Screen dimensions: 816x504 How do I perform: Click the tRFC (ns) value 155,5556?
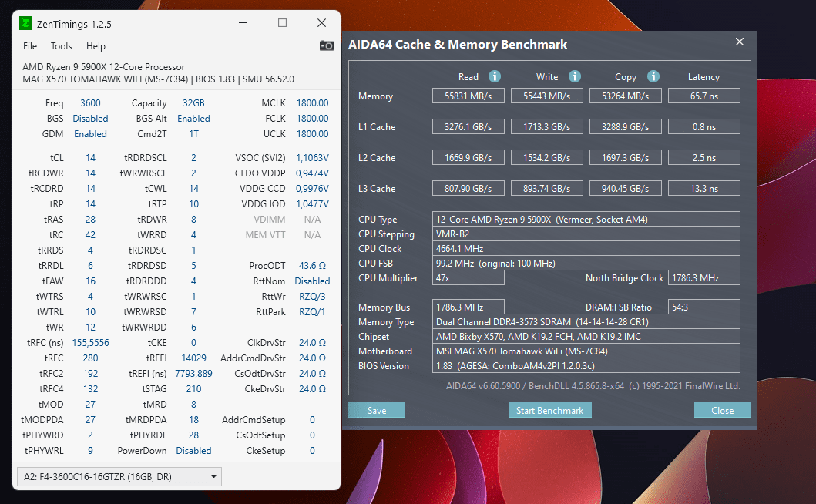coord(90,343)
